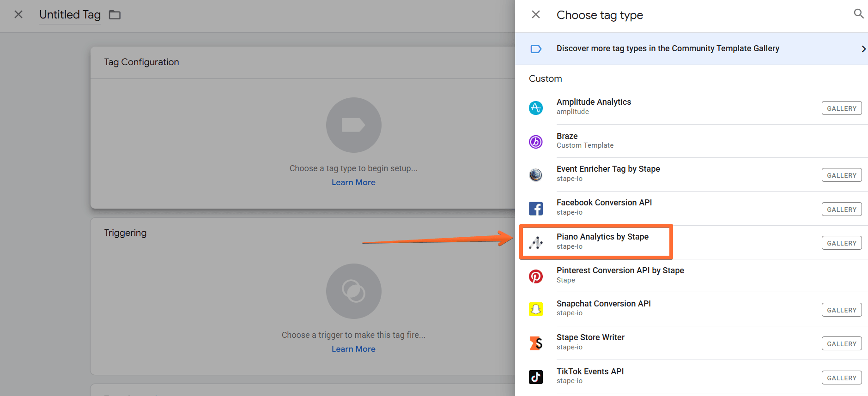Click the Stape Store Writer icon
Screen dimensions: 868x396
(x=536, y=343)
